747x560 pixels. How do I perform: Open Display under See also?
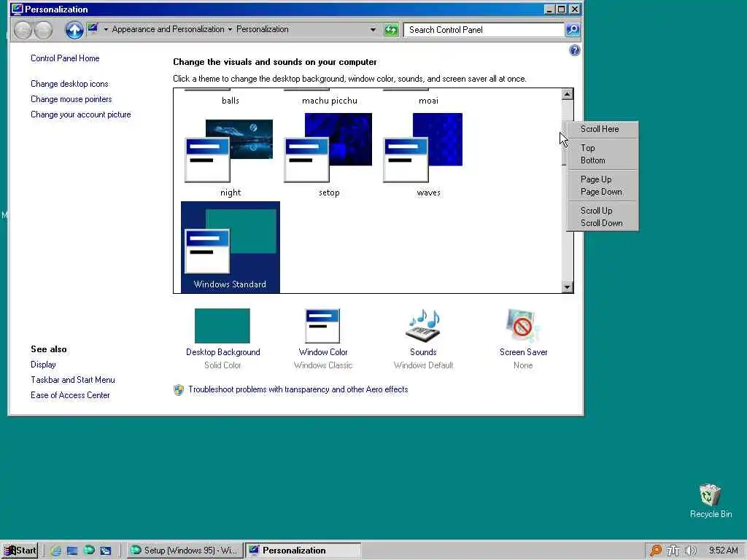43,365
